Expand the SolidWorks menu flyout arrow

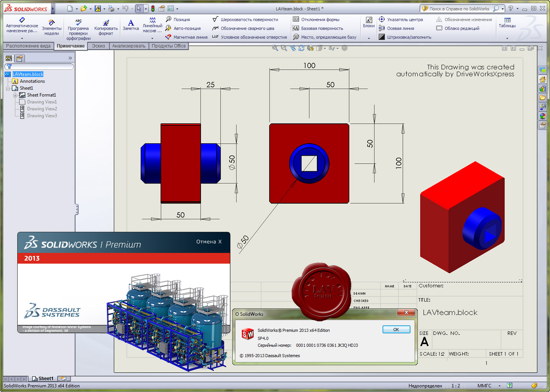coord(53,8)
